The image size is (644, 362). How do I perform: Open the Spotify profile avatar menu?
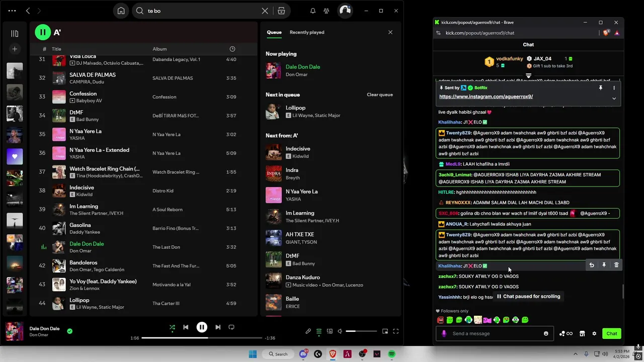[345, 11]
